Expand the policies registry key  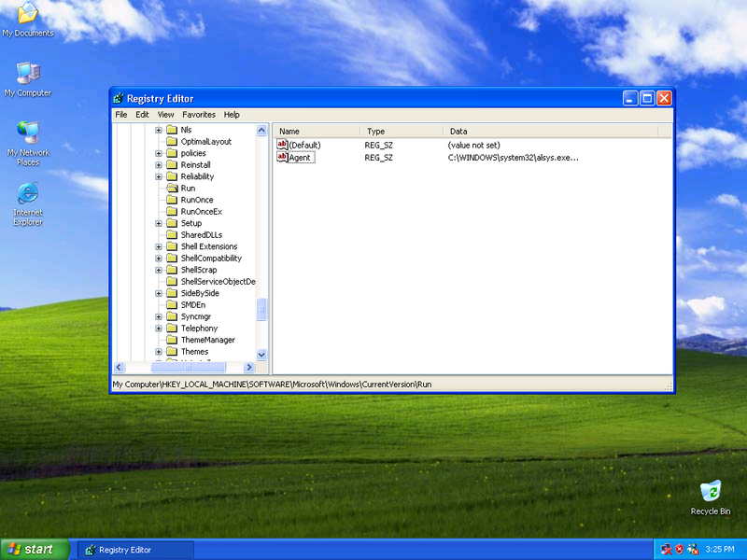[159, 153]
